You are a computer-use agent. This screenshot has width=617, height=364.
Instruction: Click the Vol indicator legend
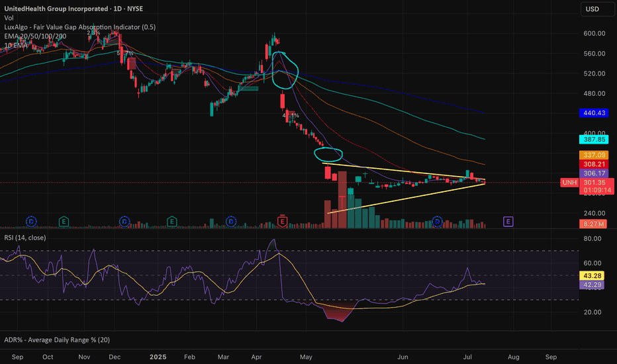click(x=9, y=18)
